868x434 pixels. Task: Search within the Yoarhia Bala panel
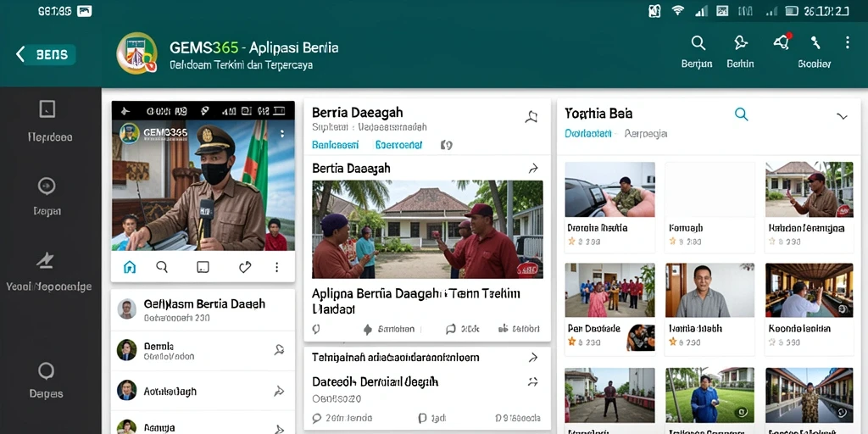click(x=741, y=114)
